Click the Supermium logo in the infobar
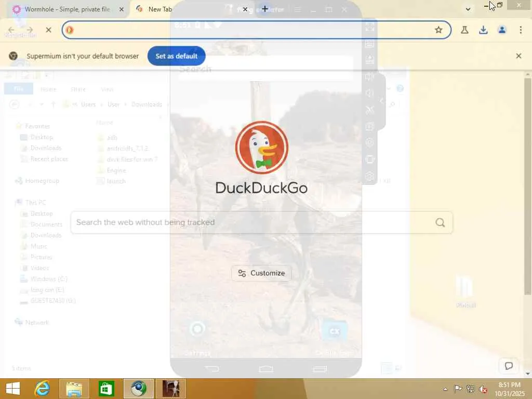The height and width of the screenshot is (399, 532). point(13,56)
